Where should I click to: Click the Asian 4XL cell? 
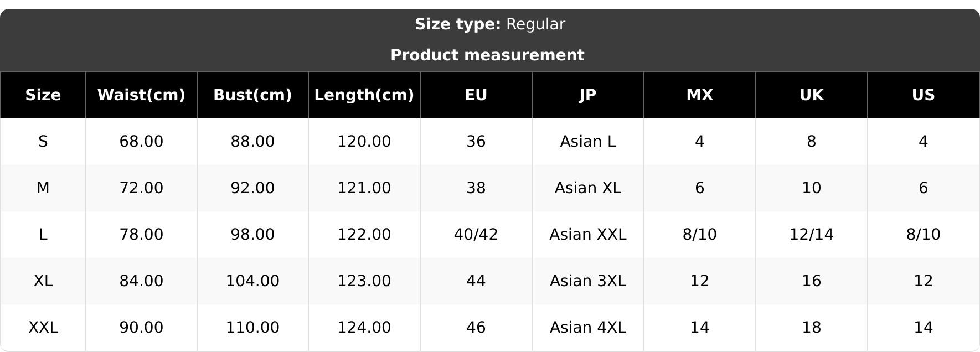[588, 328]
